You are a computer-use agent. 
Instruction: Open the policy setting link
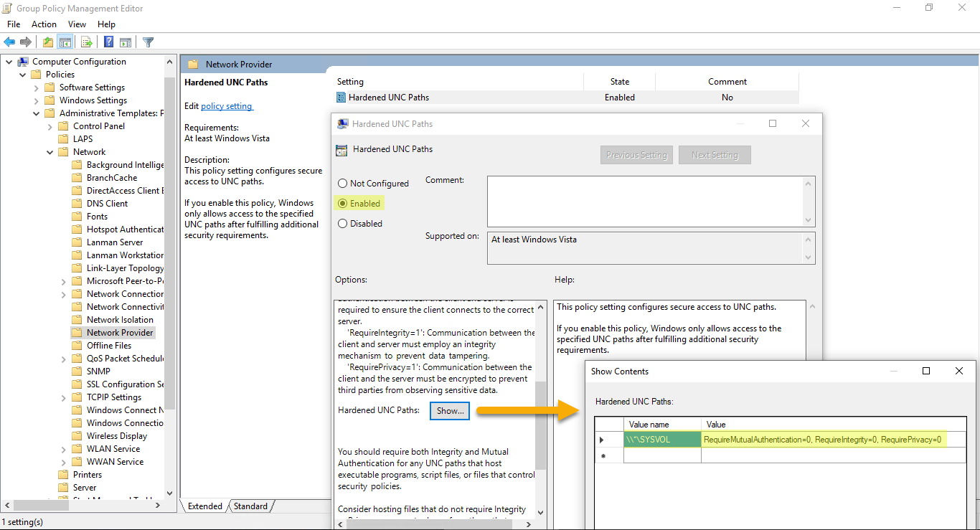[x=227, y=106]
